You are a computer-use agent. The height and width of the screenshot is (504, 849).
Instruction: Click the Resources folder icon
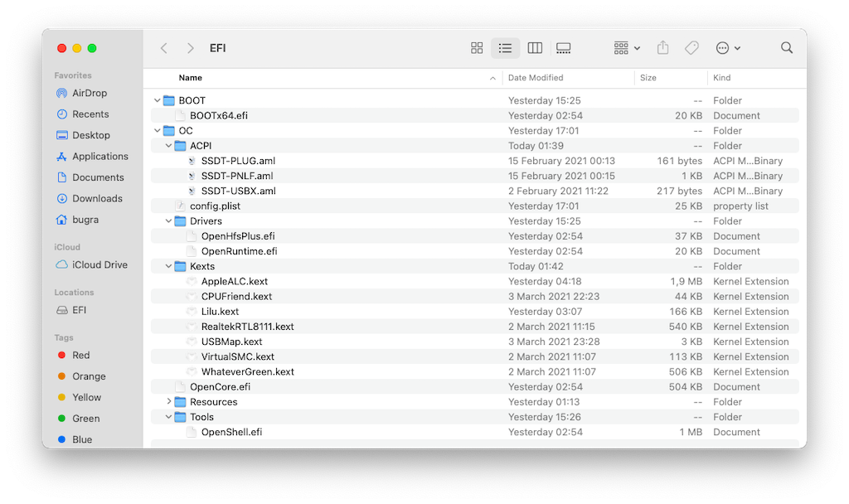tap(180, 402)
